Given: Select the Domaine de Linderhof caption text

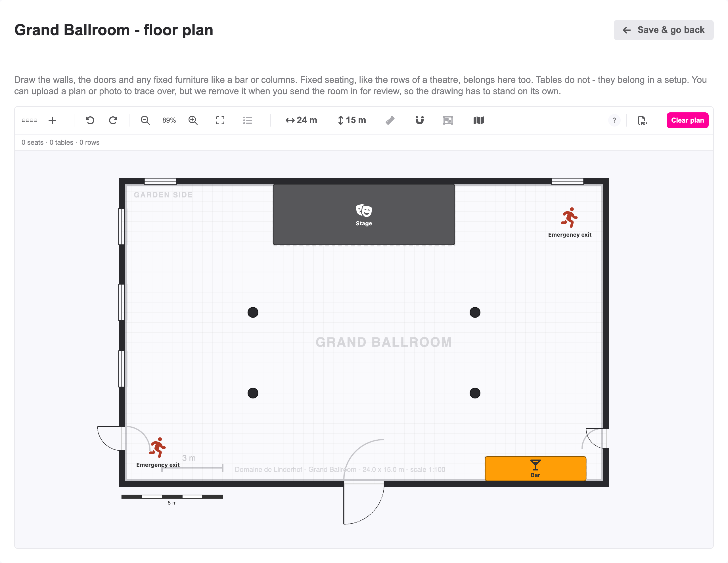Looking at the screenshot, I should point(340,469).
